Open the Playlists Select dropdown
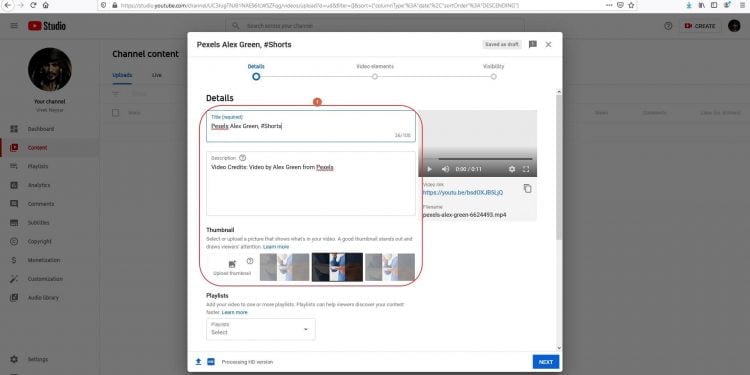Screen dimensions: 750x375 point(261,329)
